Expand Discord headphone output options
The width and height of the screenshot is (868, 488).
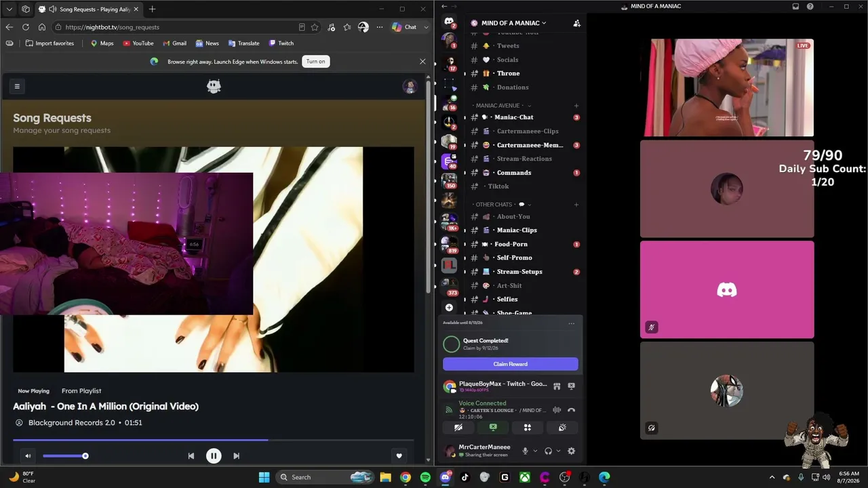pyautogui.click(x=558, y=451)
